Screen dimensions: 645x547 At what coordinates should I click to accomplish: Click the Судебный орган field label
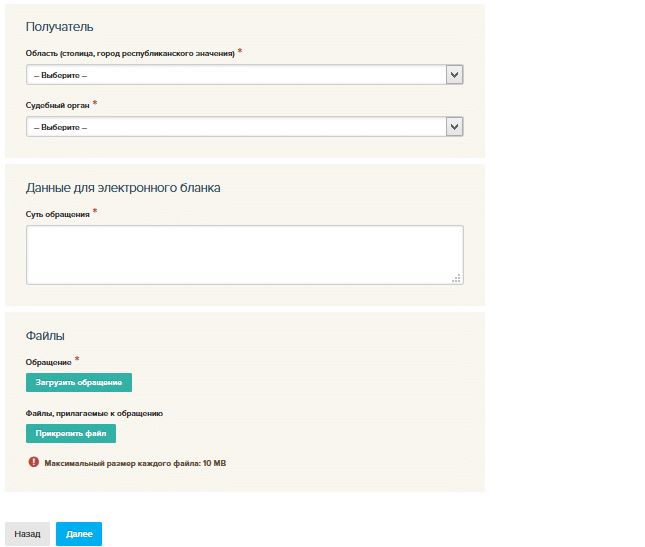[x=57, y=105]
